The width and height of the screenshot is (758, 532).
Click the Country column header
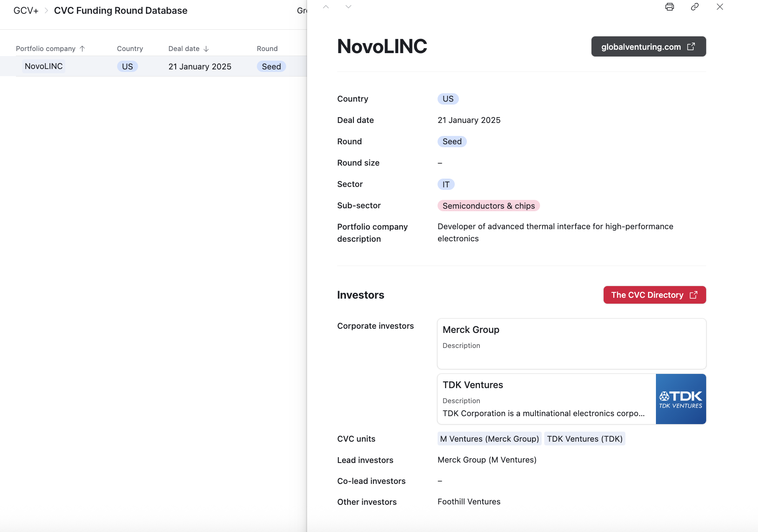click(x=130, y=49)
